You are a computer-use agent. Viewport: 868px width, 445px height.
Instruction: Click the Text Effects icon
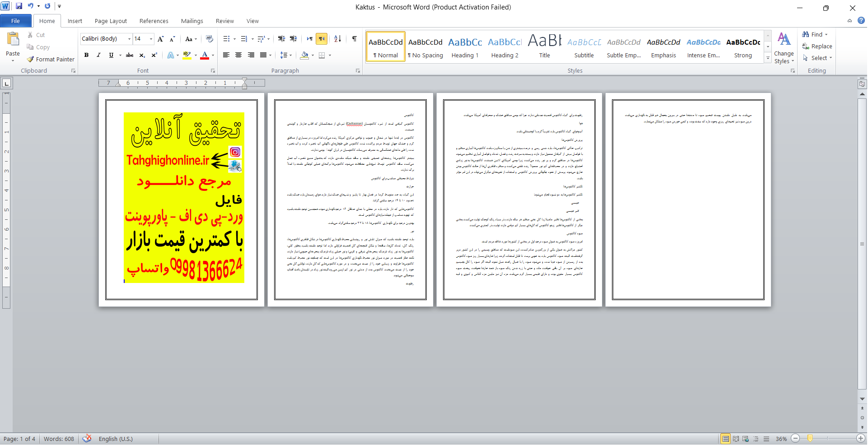pos(170,55)
